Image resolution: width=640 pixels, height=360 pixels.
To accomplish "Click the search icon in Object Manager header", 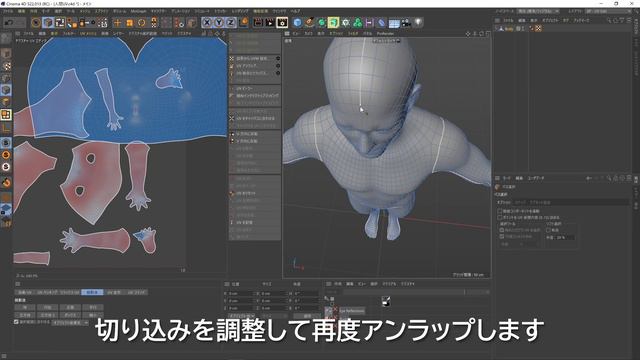I will [609, 20].
